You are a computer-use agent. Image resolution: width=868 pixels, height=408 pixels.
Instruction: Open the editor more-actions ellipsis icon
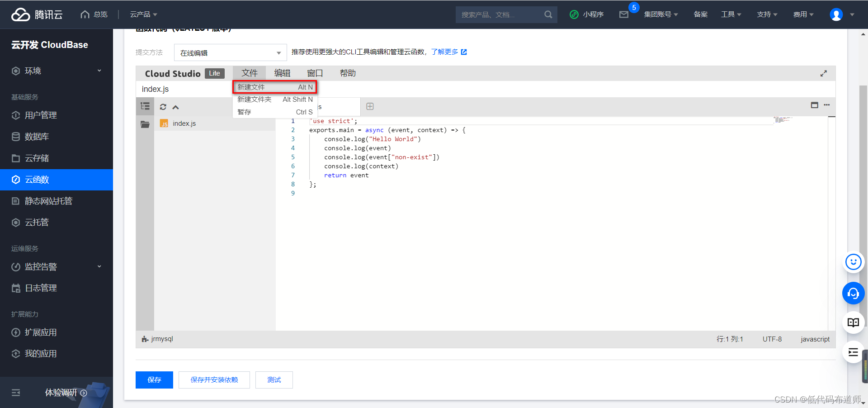827,105
